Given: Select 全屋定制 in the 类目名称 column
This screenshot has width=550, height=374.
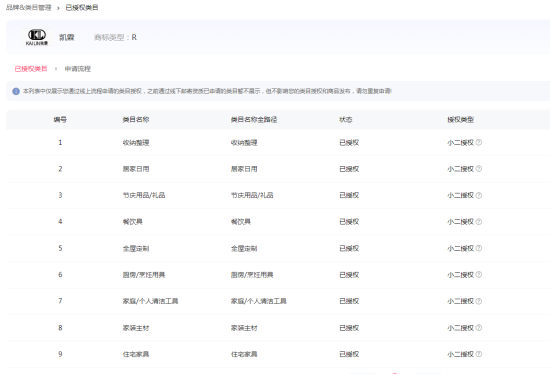Looking at the screenshot, I should (x=136, y=248).
